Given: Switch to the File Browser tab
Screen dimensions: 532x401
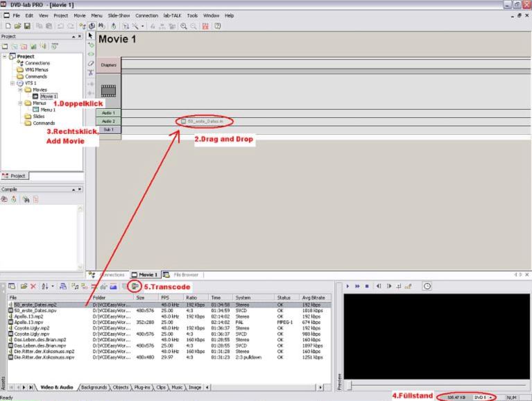Looking at the screenshot, I should tap(185, 275).
